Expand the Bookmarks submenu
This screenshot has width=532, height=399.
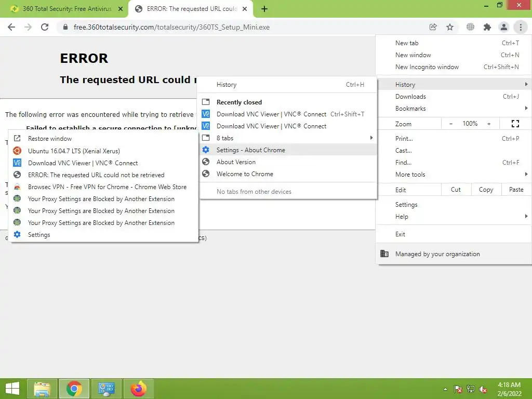pos(454,109)
